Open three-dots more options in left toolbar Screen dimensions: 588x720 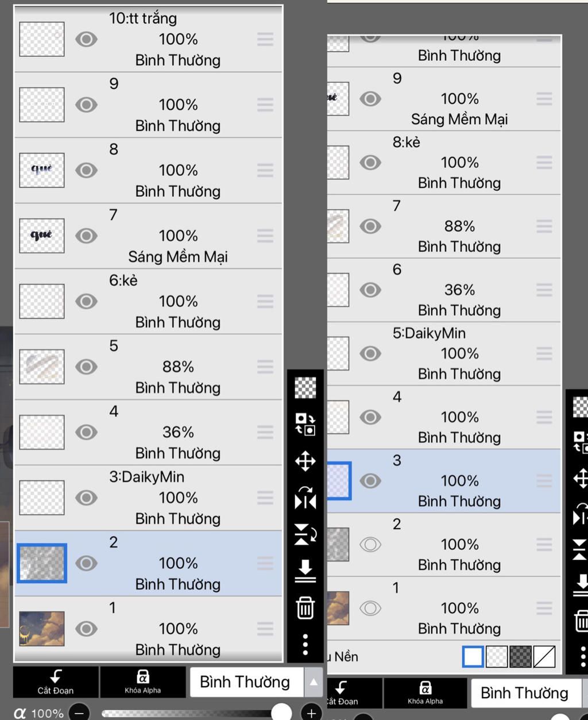(x=305, y=644)
